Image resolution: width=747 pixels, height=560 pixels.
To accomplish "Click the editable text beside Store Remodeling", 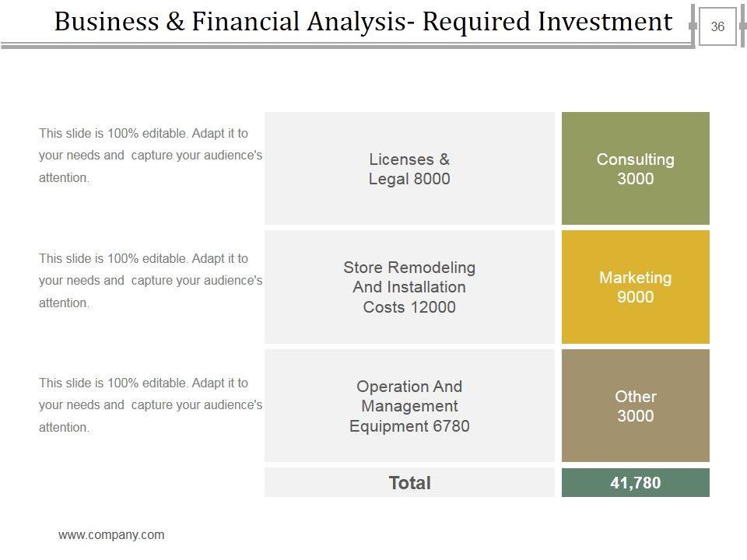I will (x=150, y=280).
